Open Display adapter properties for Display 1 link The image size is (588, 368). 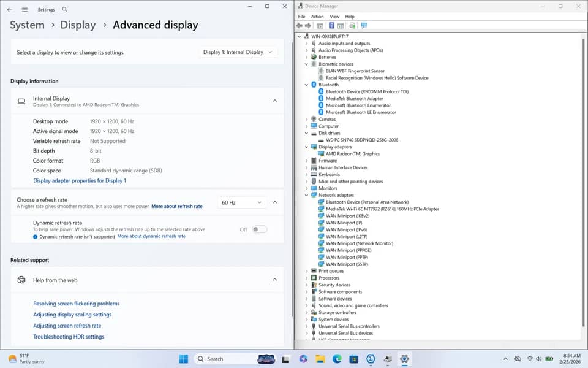coord(80,180)
